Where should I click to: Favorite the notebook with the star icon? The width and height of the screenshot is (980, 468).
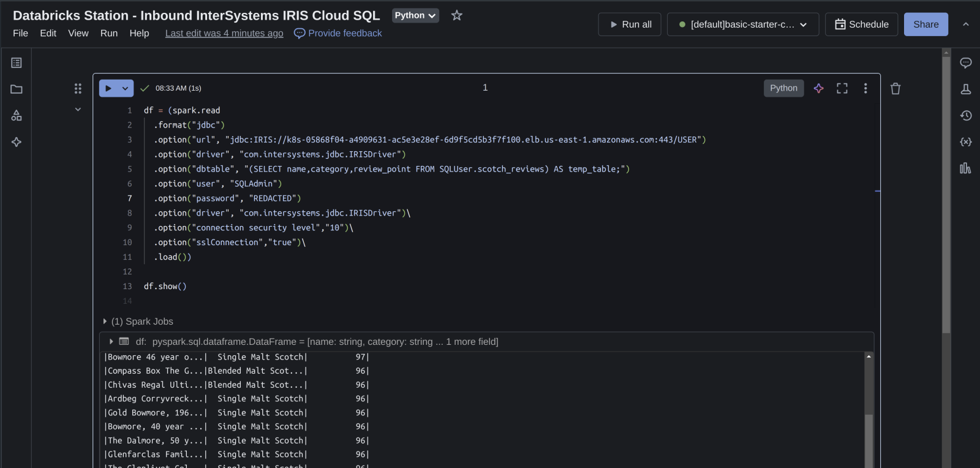(456, 16)
